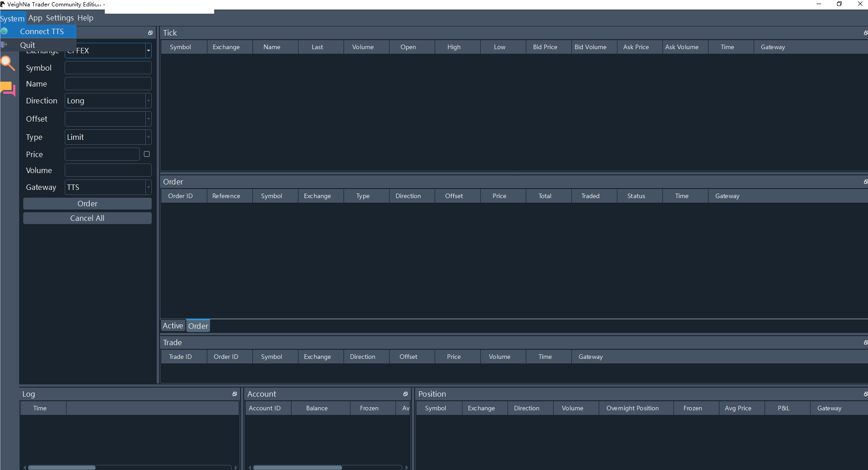Float the Order panel via its dock icon
This screenshot has height=470, width=868.
coord(865,182)
